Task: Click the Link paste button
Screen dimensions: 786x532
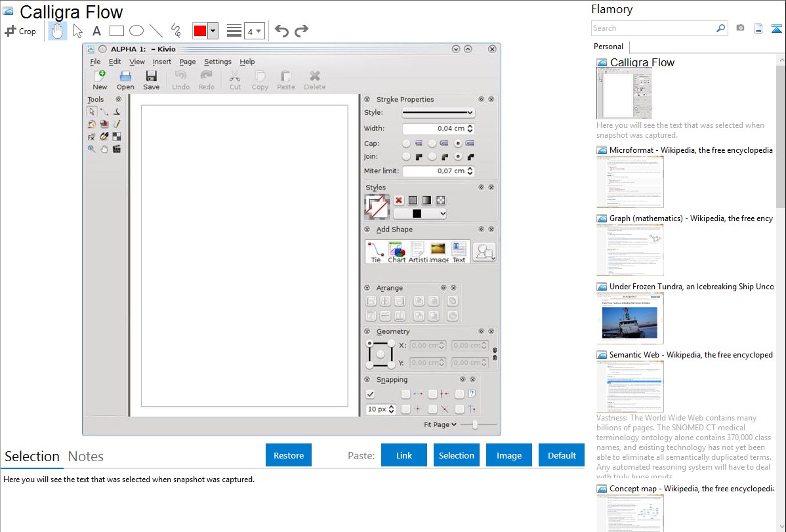Action: coord(404,455)
